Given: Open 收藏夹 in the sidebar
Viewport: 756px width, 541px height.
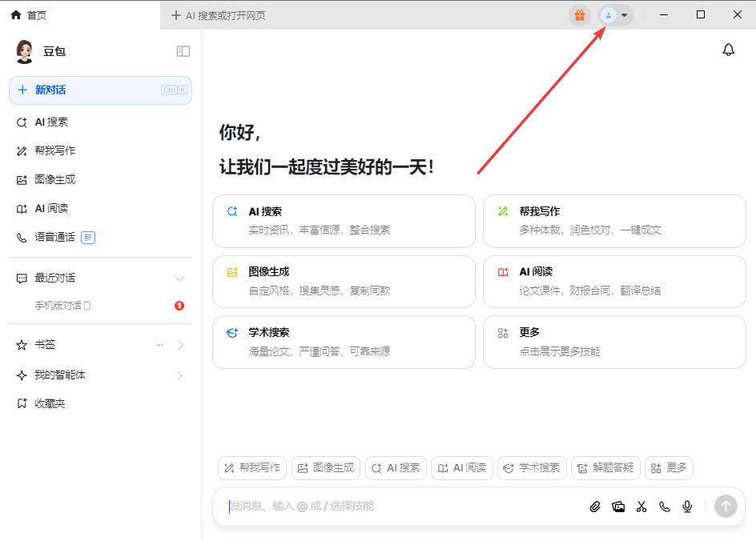Looking at the screenshot, I should 100,403.
